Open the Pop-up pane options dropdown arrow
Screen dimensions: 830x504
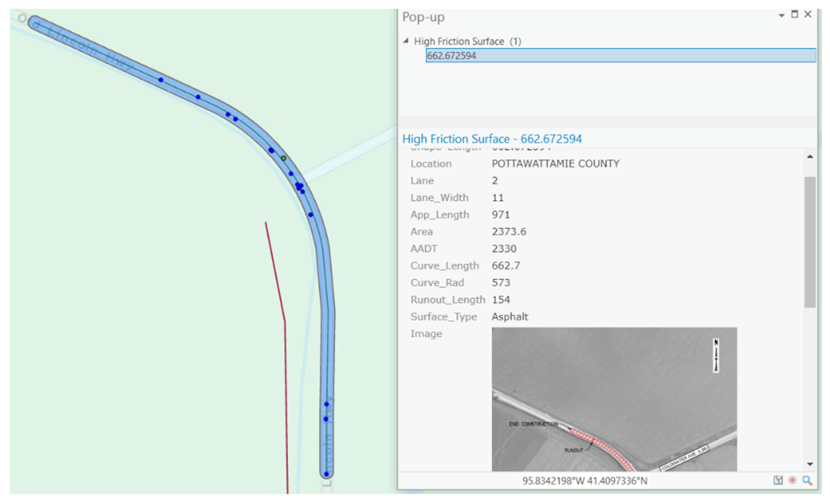(x=781, y=16)
